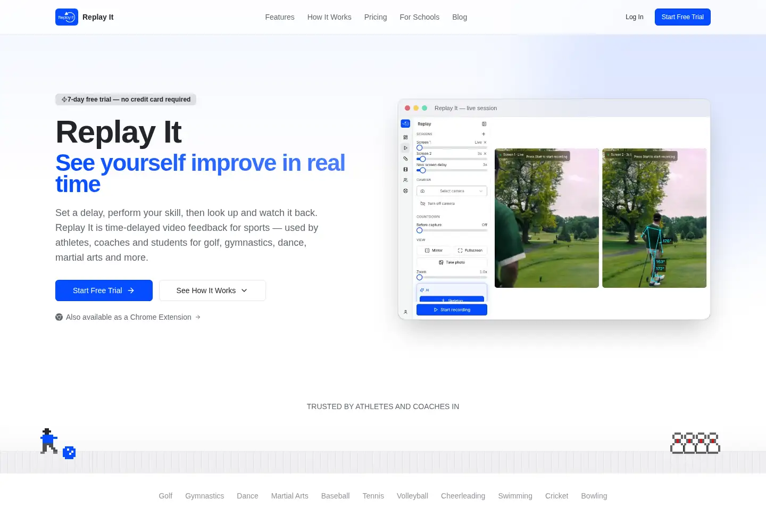Screen dimensions: 766x532
Task: Click the pixel-art bowling pins
Action: (695, 443)
